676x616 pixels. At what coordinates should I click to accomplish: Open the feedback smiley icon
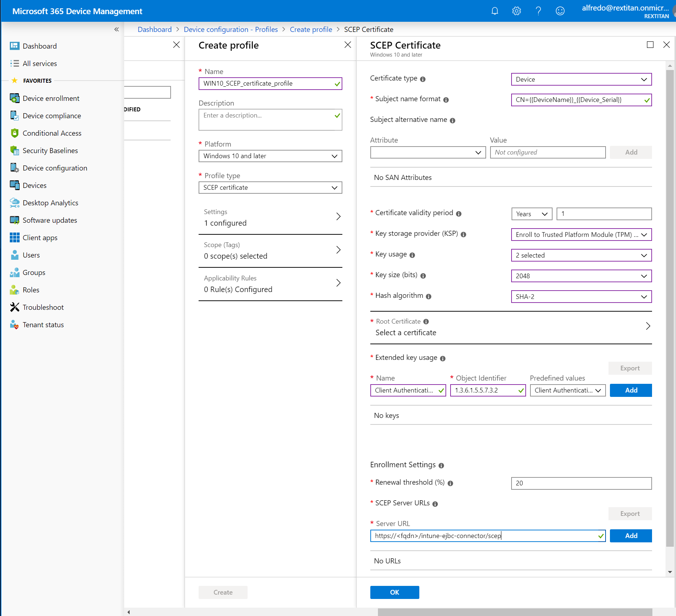click(x=560, y=11)
